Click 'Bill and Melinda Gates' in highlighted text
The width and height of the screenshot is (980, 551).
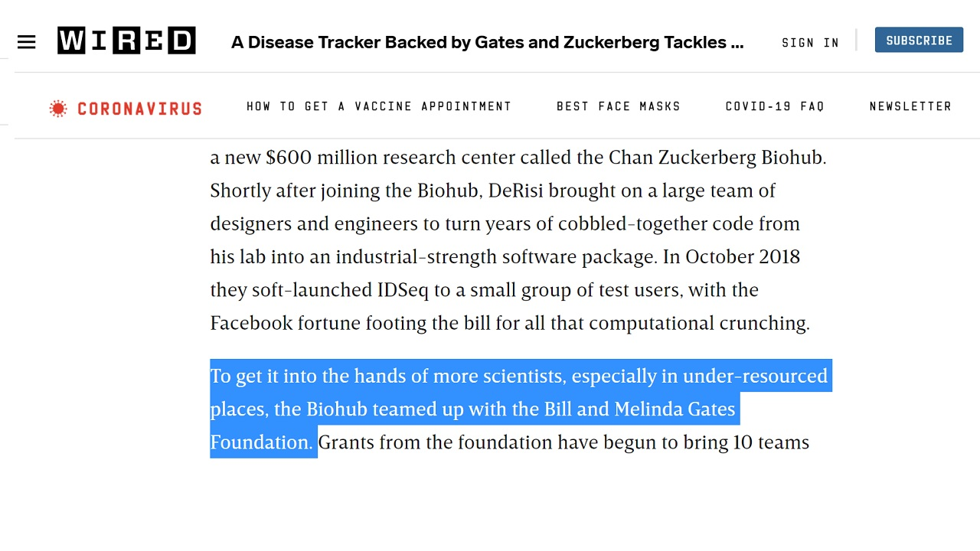[x=639, y=409]
